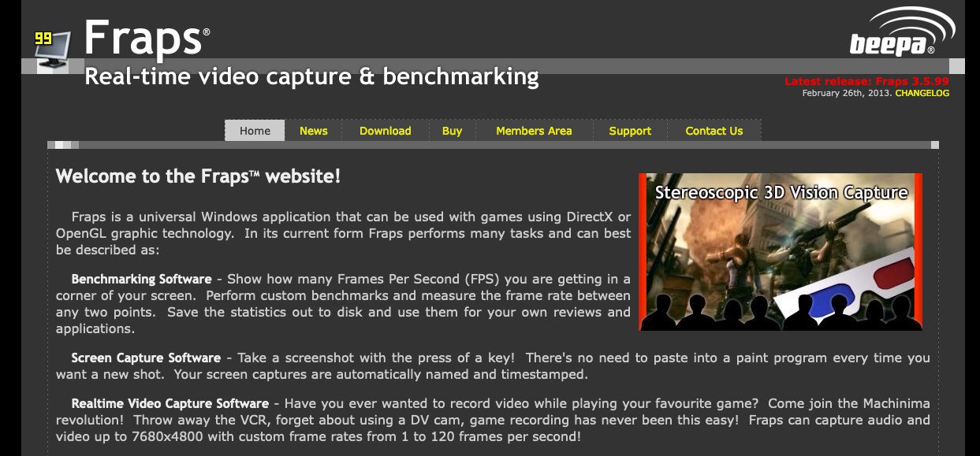Select the Home tab
Image resolution: width=980 pixels, height=456 pixels.
tap(255, 131)
